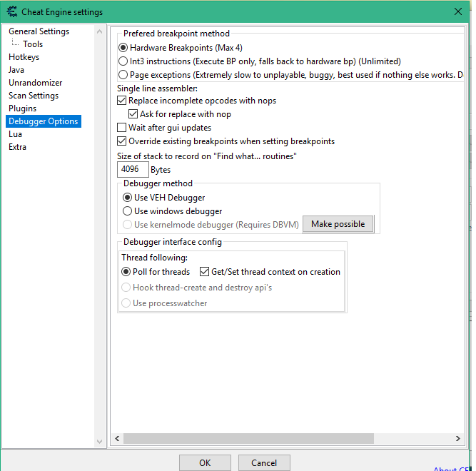Open Scan Settings page
This screenshot has height=471, width=476.
[34, 96]
